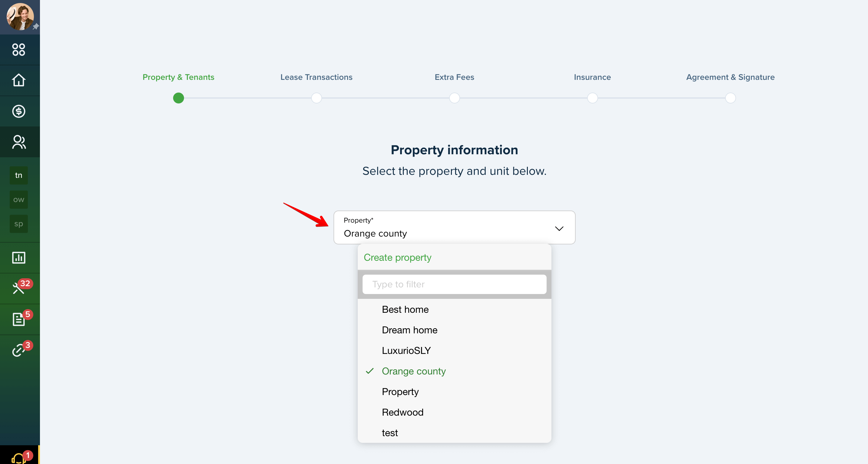Image resolution: width=868 pixels, height=464 pixels.
Task: Click the Insurance step label
Action: (x=592, y=77)
